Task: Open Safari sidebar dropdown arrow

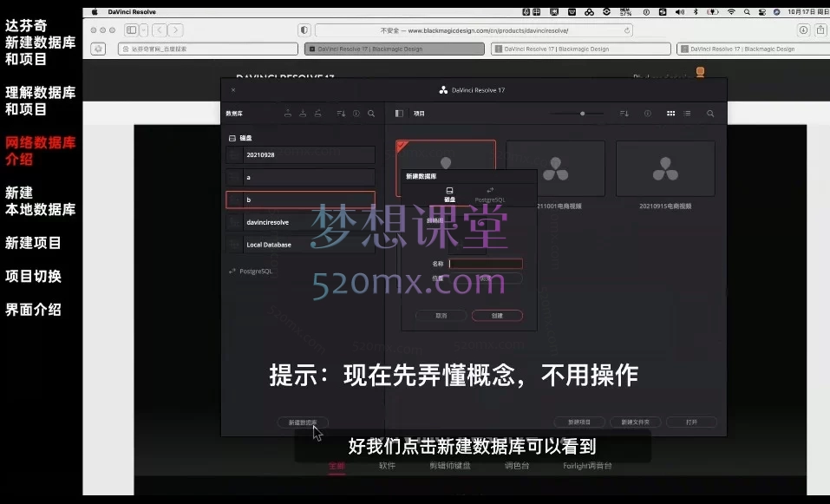Action: pos(143,30)
